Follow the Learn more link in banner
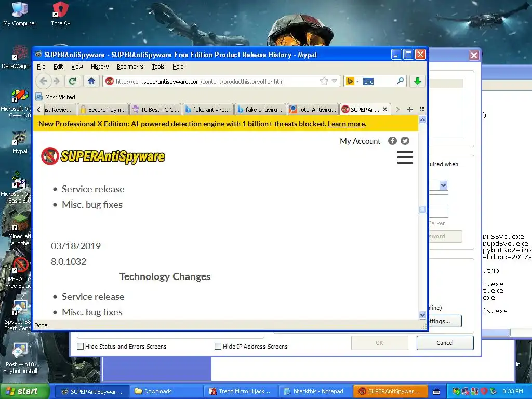Image resolution: width=532 pixels, height=399 pixels. (x=347, y=124)
